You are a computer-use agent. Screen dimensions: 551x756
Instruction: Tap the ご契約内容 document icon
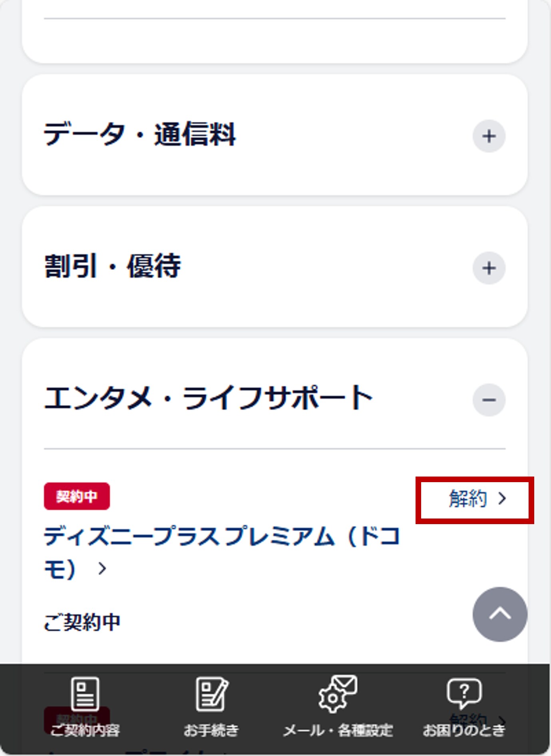pos(85,694)
